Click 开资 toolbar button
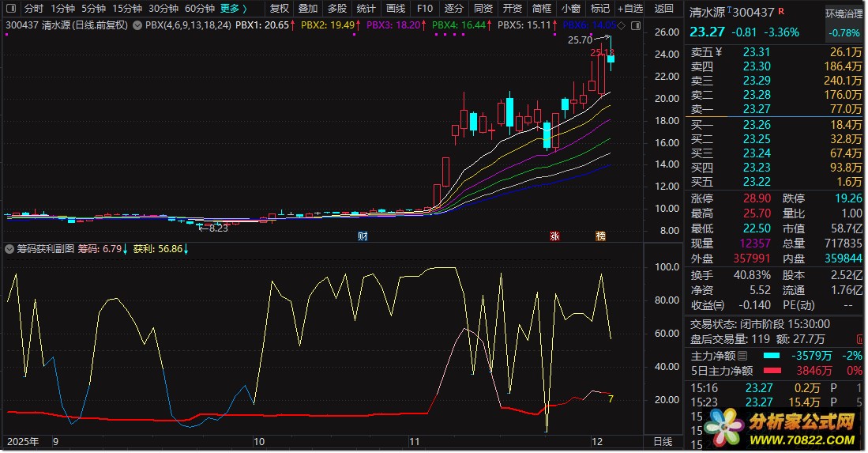Viewport: 868px width, 453px height. pos(512,9)
